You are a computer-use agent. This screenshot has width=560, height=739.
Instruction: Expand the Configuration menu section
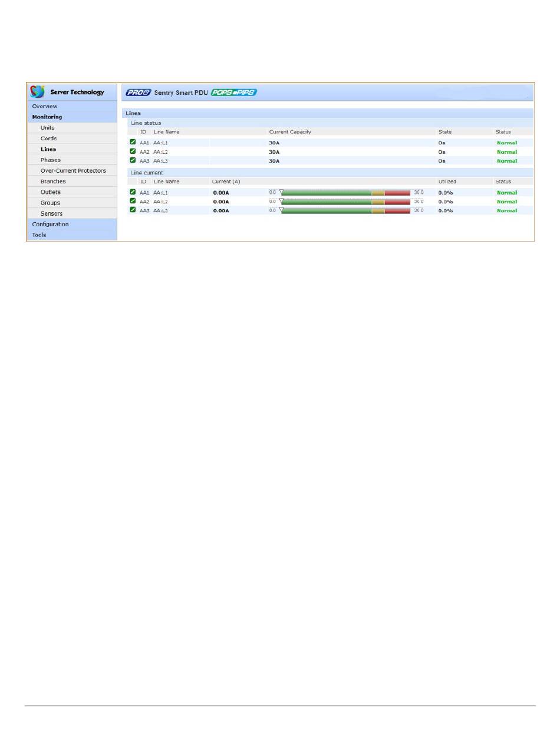coord(50,224)
